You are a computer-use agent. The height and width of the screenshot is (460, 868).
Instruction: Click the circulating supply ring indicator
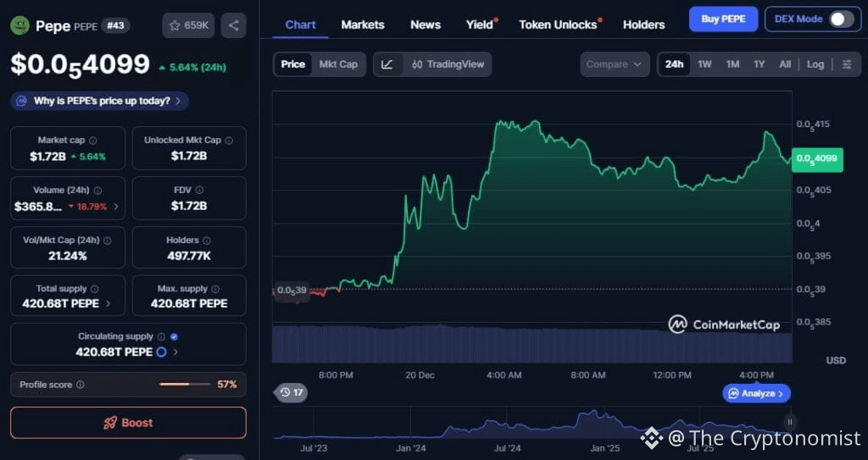tap(162, 352)
